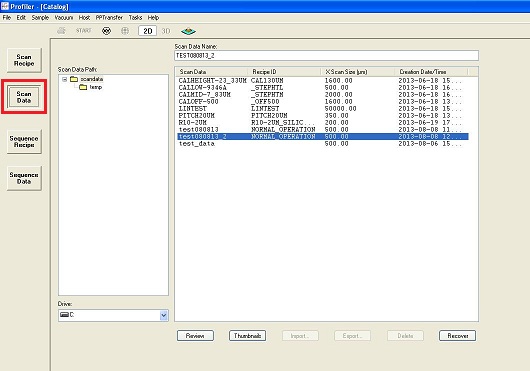Open the Edit menu

pyautogui.click(x=21, y=18)
